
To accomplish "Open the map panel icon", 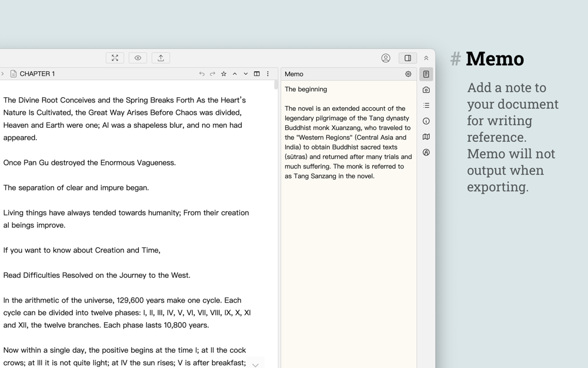I will (x=426, y=137).
